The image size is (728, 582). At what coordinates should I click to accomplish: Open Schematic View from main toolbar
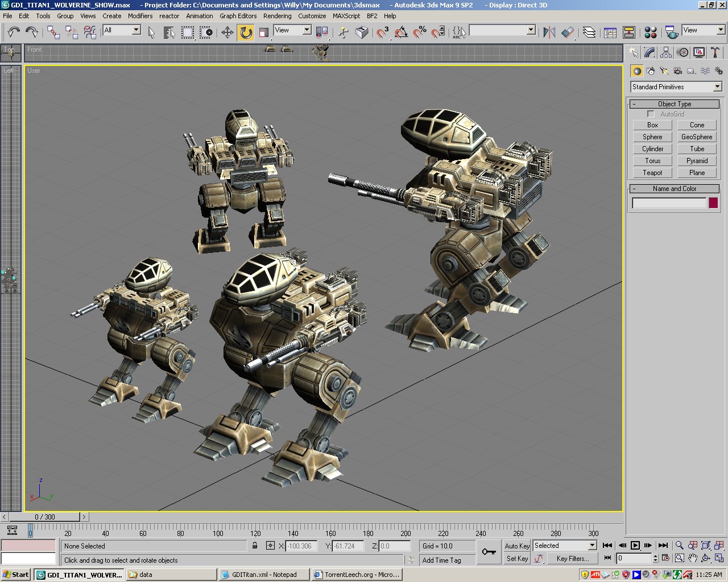click(629, 32)
